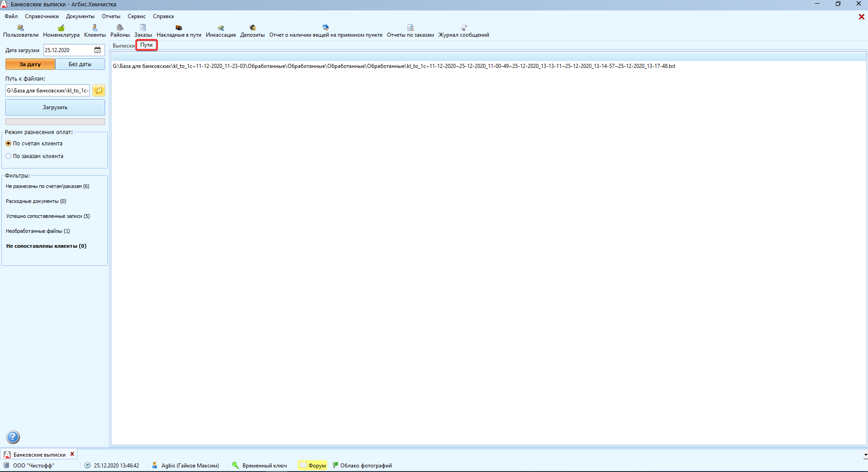The image size is (868, 472).
Task: Close the Банковские выписки bottom tab
Action: tap(72, 454)
